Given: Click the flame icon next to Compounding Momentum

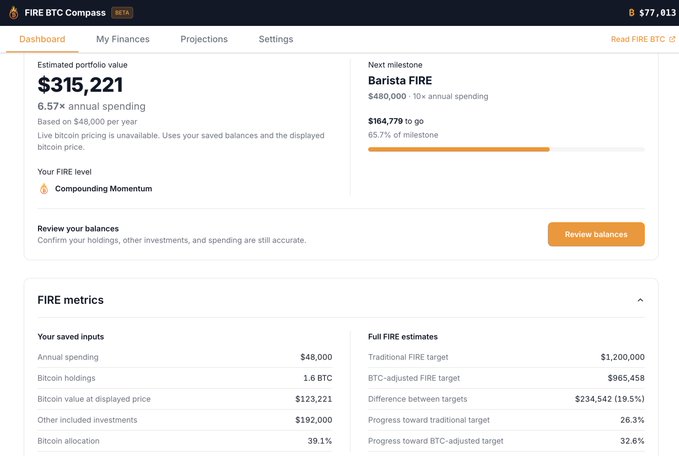Looking at the screenshot, I should [x=44, y=189].
